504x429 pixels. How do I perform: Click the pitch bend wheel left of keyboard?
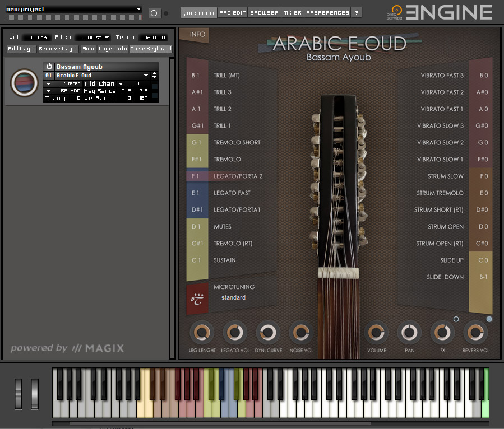click(19, 393)
